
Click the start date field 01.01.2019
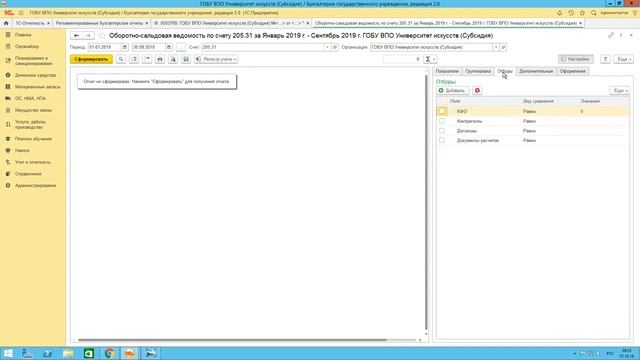click(104, 47)
